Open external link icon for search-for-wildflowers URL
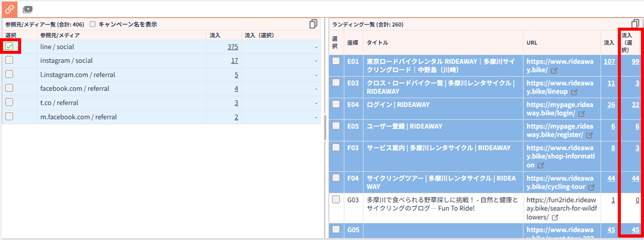The height and width of the screenshot is (240, 644). [x=555, y=217]
